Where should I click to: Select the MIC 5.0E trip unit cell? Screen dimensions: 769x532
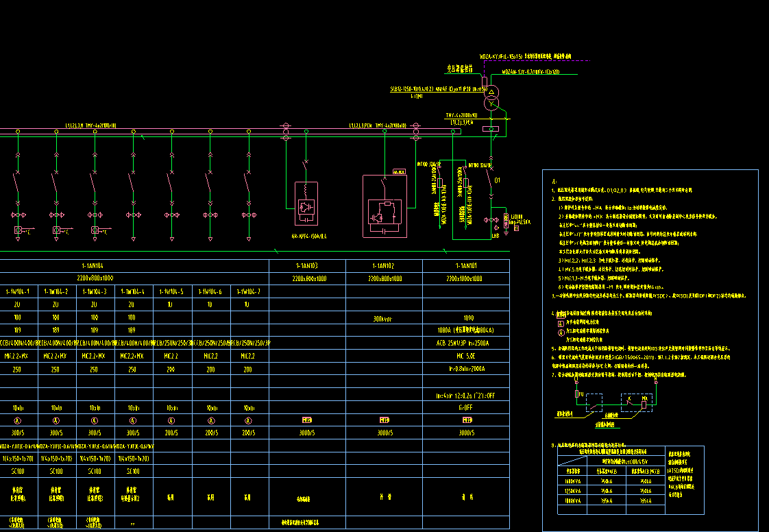466,356
